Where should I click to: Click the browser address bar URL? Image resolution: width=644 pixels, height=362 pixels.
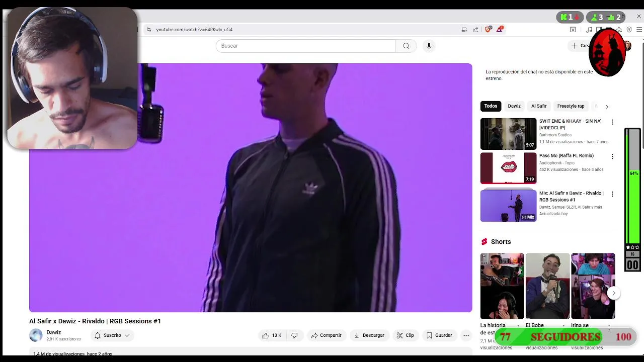click(x=194, y=30)
